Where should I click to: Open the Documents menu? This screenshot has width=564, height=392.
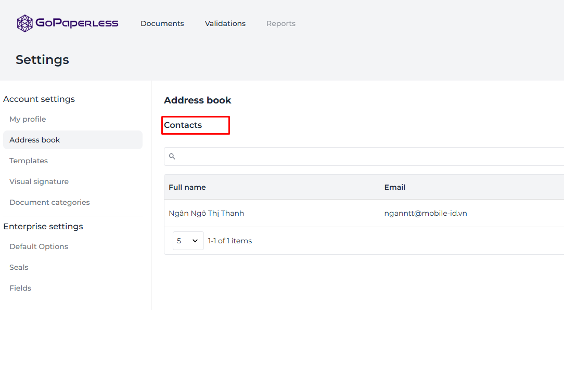(x=162, y=23)
